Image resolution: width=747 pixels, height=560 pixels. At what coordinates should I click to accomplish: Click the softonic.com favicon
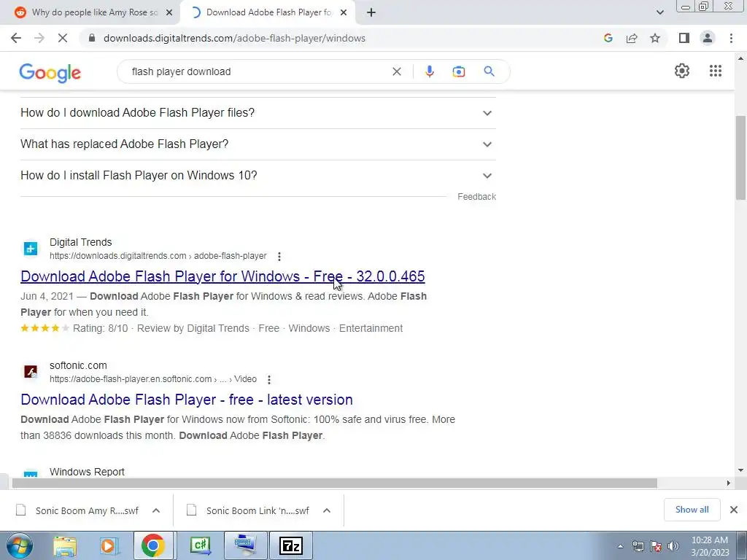coord(31,371)
